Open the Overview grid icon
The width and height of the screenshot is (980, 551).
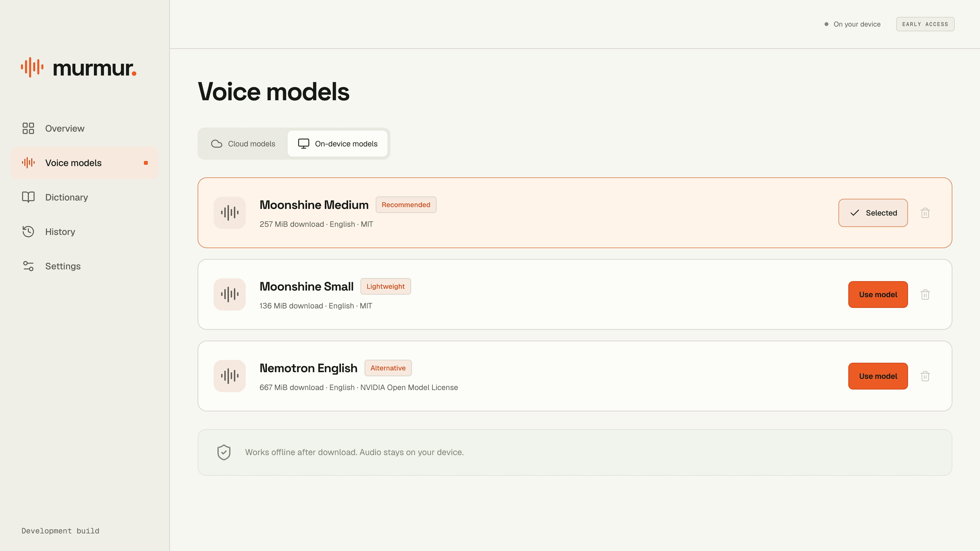pos(28,128)
